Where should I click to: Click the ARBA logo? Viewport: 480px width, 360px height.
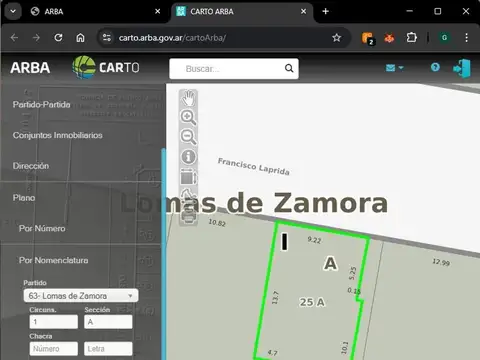pos(30,68)
